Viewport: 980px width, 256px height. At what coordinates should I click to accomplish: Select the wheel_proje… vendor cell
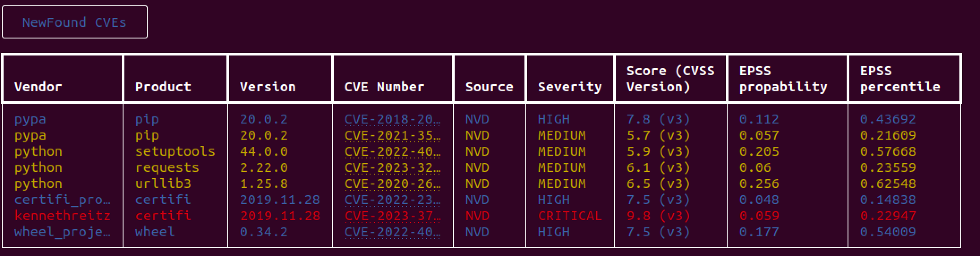(62, 232)
